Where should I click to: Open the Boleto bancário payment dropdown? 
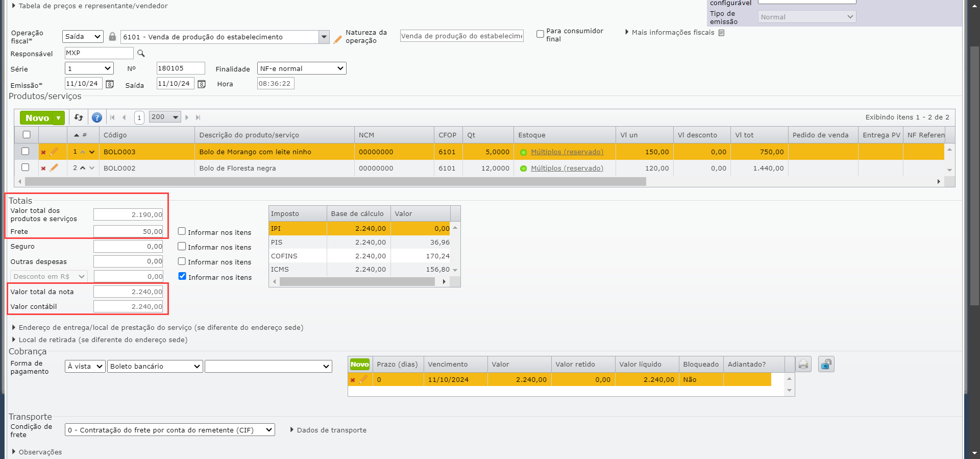pyautogui.click(x=155, y=367)
